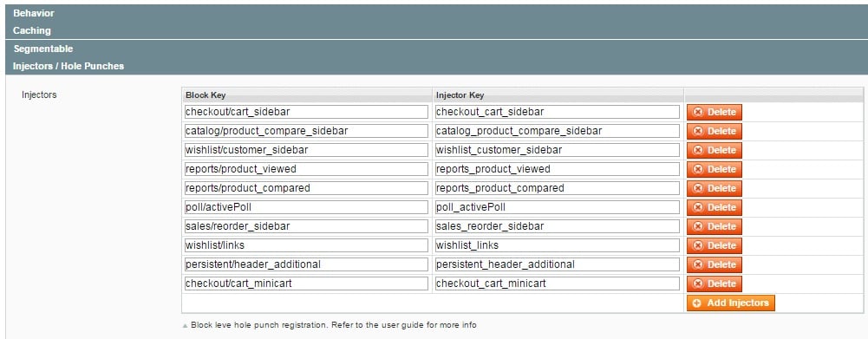Click the Add Injectors button
Screen dimensions: 868x339
(731, 303)
